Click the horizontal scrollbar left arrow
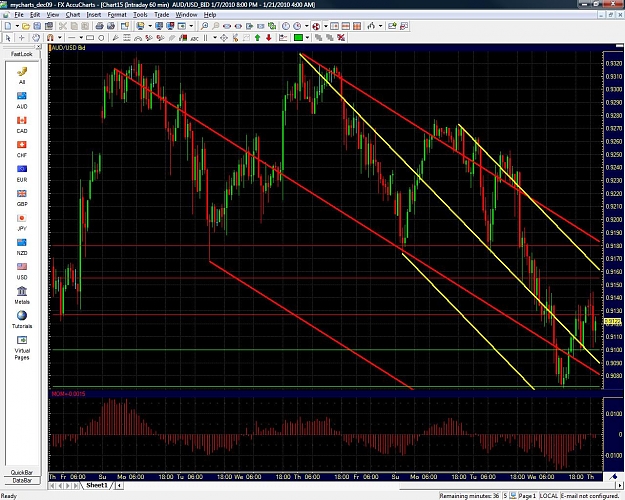Image resolution: width=625 pixels, height=500 pixels. pyautogui.click(x=119, y=486)
